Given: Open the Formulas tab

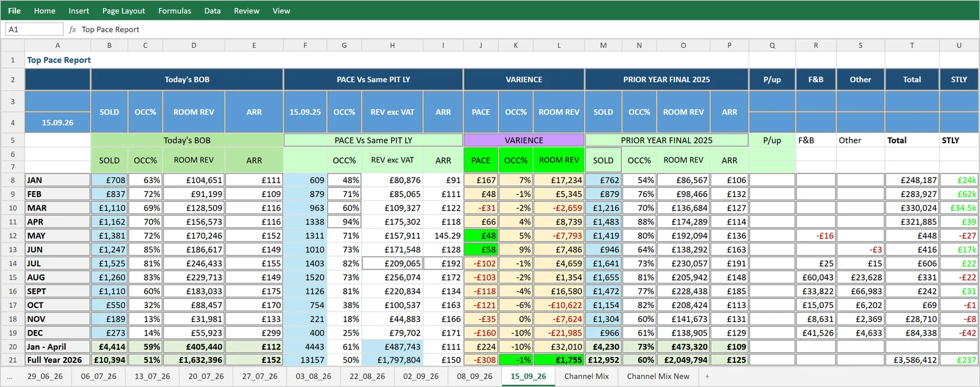Looking at the screenshot, I should point(175,10).
